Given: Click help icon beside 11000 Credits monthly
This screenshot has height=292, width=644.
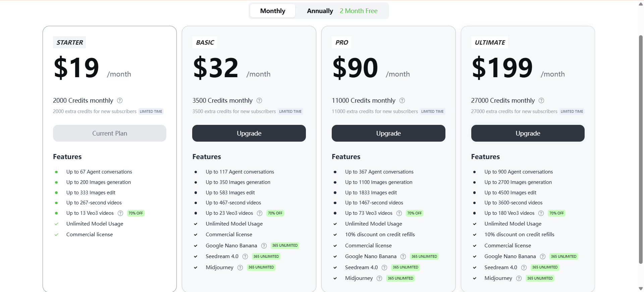Looking at the screenshot, I should pos(402,100).
